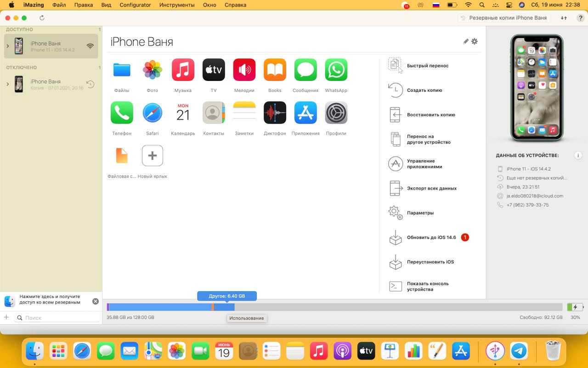Open the Мелодии ringtones section
588x368 pixels.
(x=244, y=70)
